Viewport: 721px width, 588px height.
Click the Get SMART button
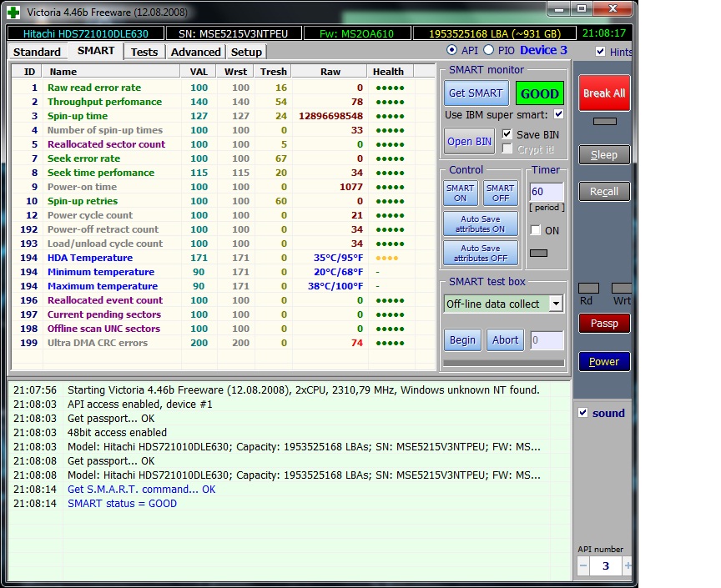tap(476, 93)
